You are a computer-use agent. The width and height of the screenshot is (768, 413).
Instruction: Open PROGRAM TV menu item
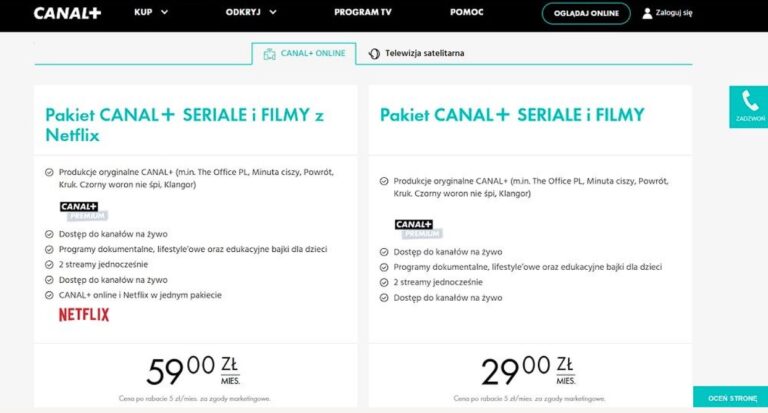click(x=362, y=13)
